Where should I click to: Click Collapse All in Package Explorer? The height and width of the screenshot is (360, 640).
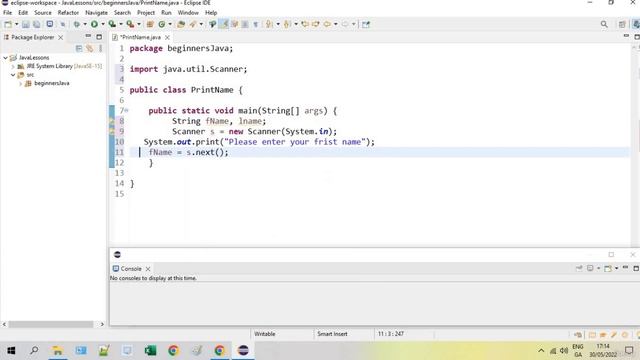click(x=79, y=49)
